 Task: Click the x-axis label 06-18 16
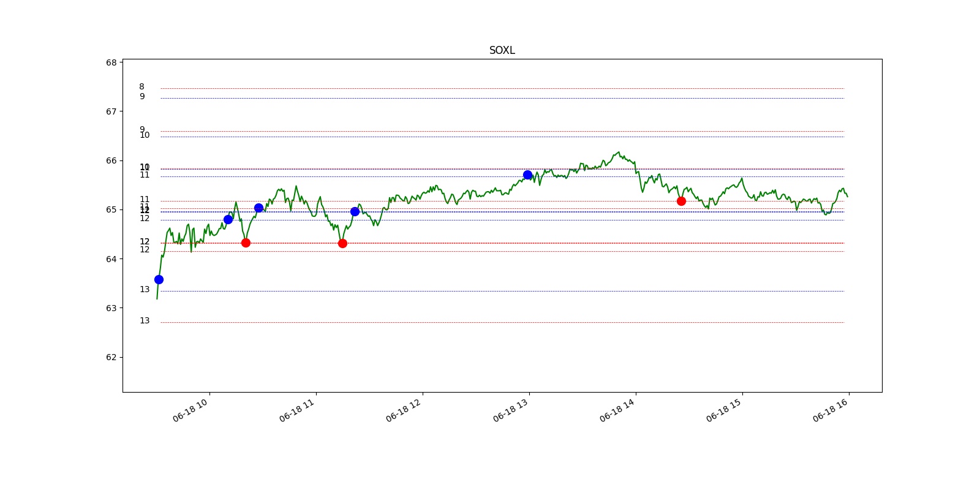click(x=831, y=410)
